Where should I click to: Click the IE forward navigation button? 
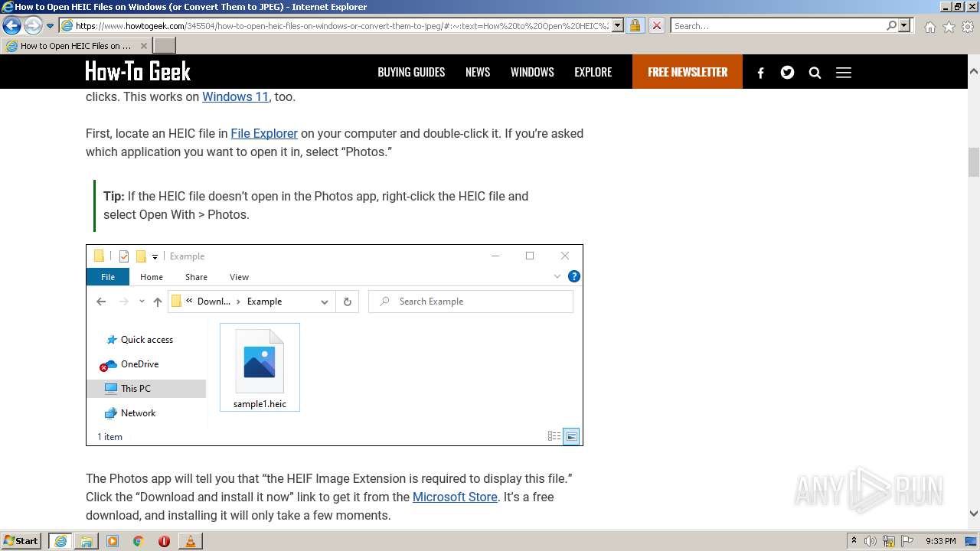point(33,25)
